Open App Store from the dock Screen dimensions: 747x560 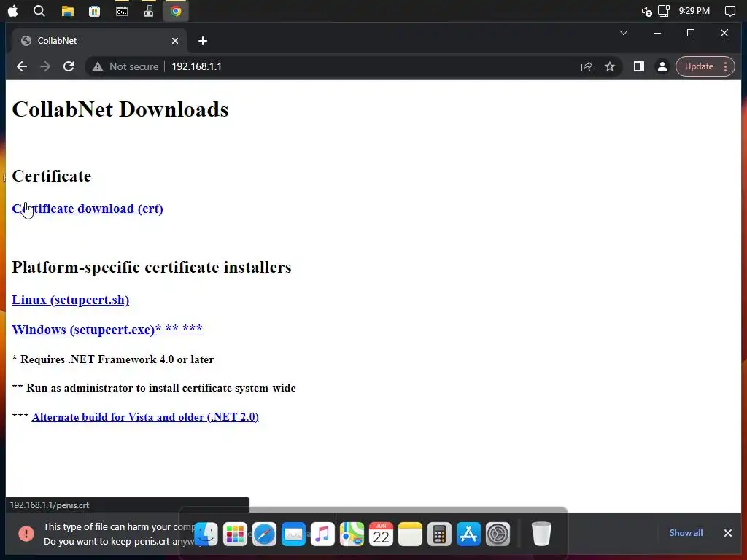click(469, 534)
